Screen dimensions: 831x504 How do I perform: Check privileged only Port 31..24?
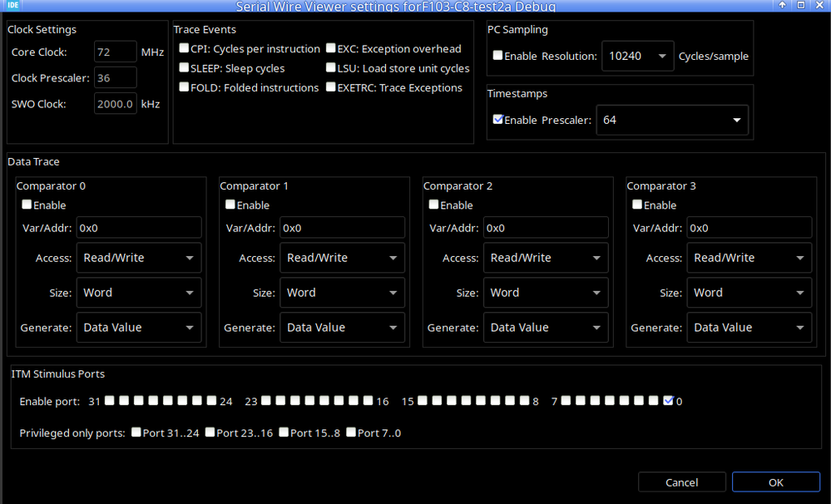coord(136,432)
